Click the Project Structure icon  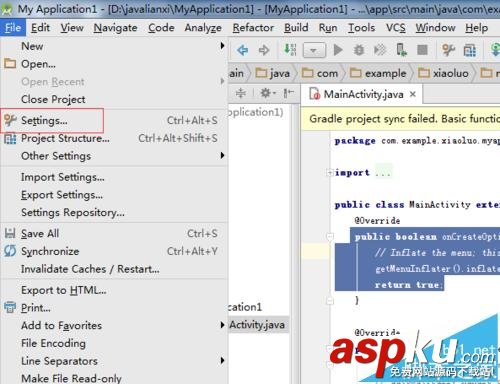10,138
